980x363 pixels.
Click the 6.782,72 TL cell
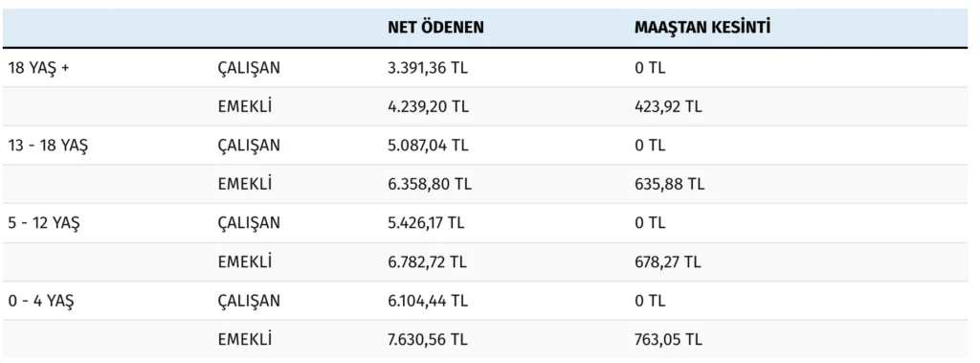(x=428, y=261)
